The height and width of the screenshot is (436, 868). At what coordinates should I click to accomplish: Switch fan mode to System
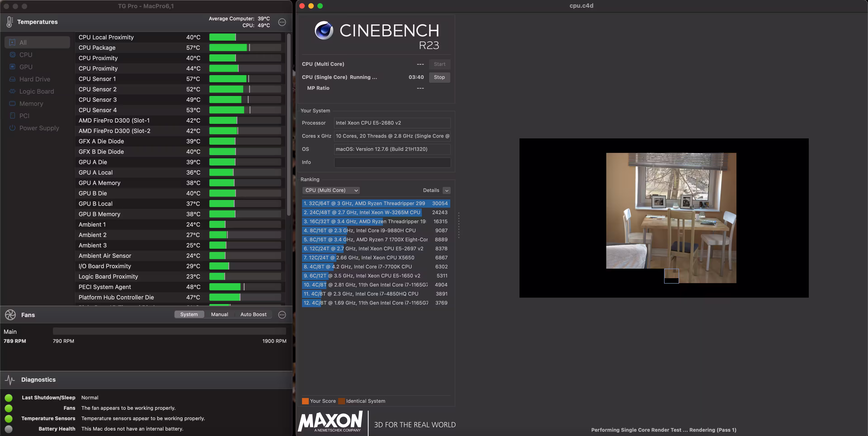[x=189, y=314]
